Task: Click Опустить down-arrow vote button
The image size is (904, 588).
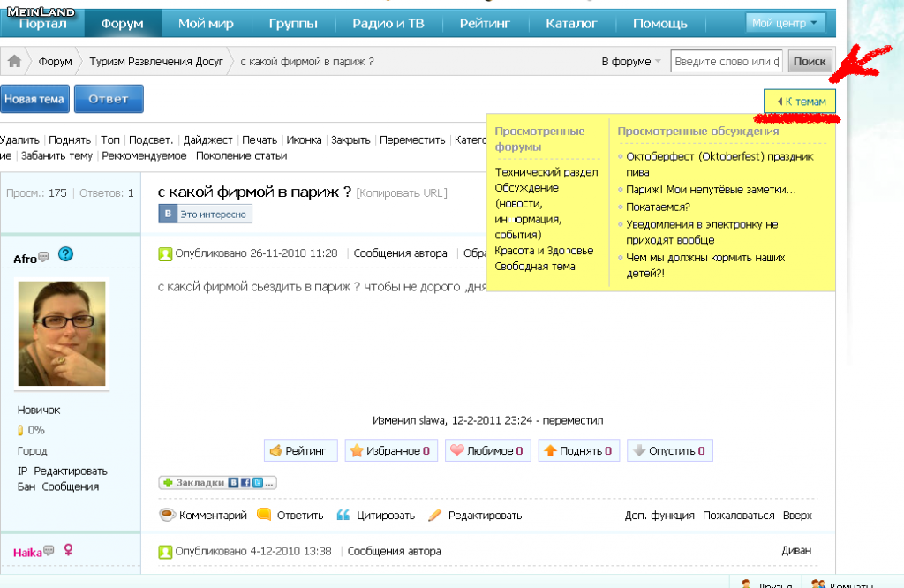Action: pyautogui.click(x=670, y=451)
